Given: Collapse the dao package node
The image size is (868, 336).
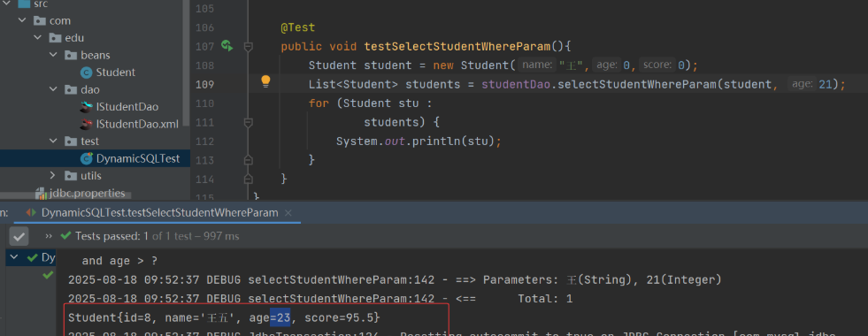Looking at the screenshot, I should click(x=53, y=89).
